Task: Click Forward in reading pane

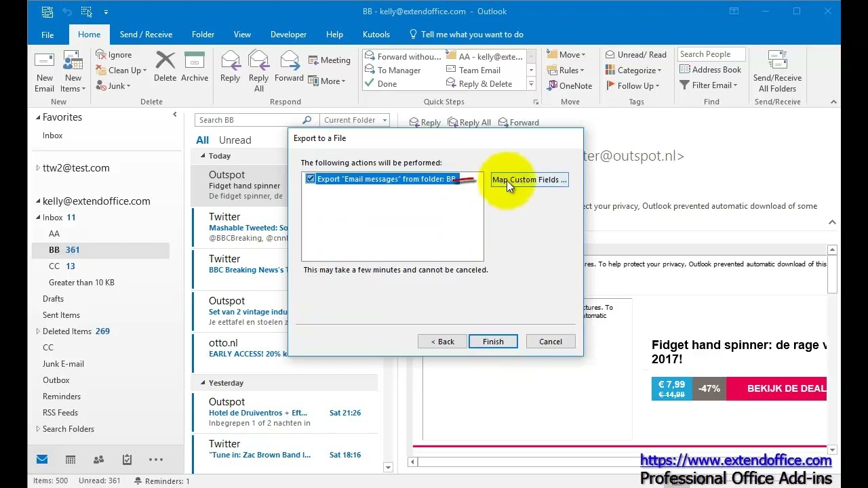Action: point(519,123)
